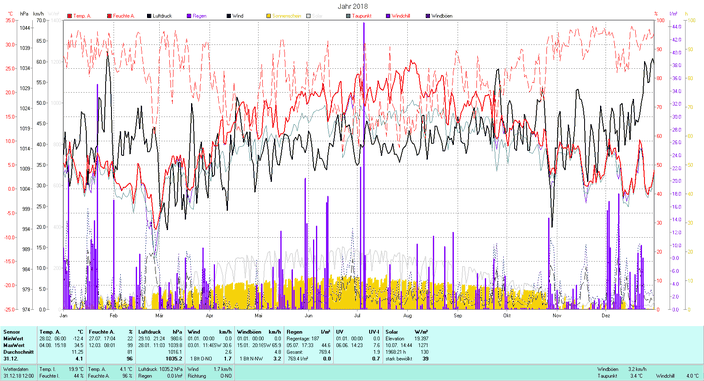The height and width of the screenshot is (381, 704).
Task: Click the 'Luftdruck' legend label
Action: click(163, 16)
